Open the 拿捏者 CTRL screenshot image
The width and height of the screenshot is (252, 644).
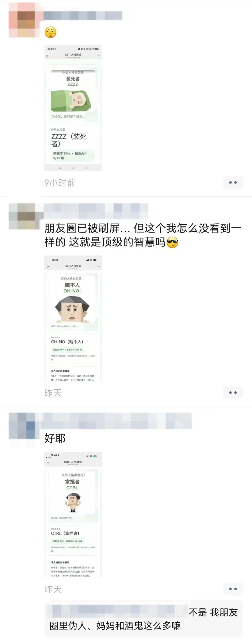(x=73, y=515)
